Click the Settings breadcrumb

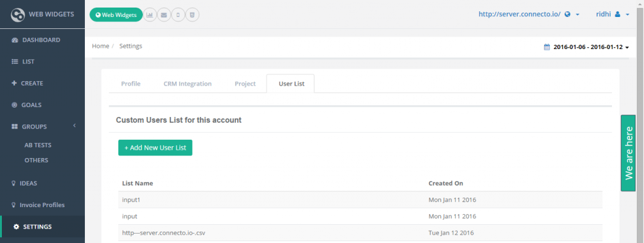pos(131,46)
